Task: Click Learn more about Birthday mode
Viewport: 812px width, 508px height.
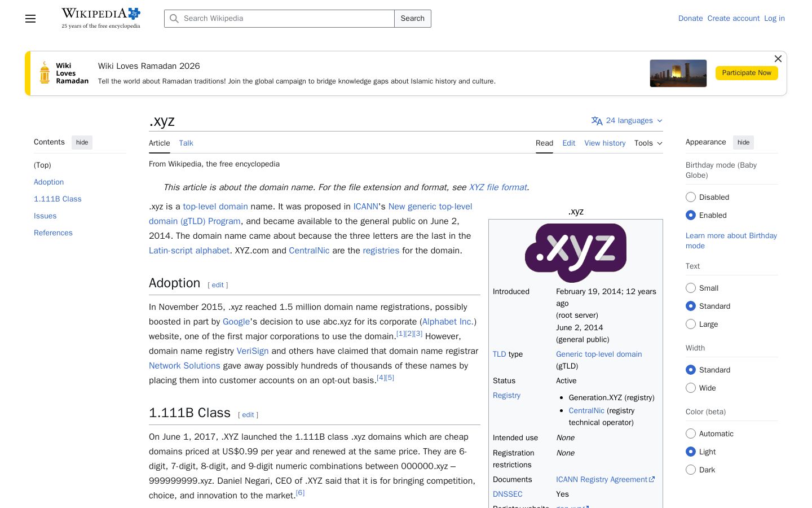Action: click(731, 240)
